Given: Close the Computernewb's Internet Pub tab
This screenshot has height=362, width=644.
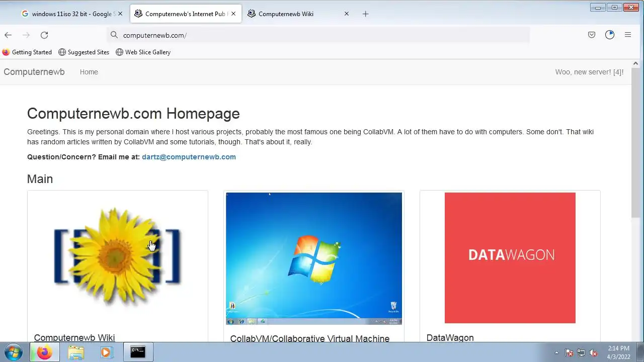Looking at the screenshot, I should click(233, 14).
